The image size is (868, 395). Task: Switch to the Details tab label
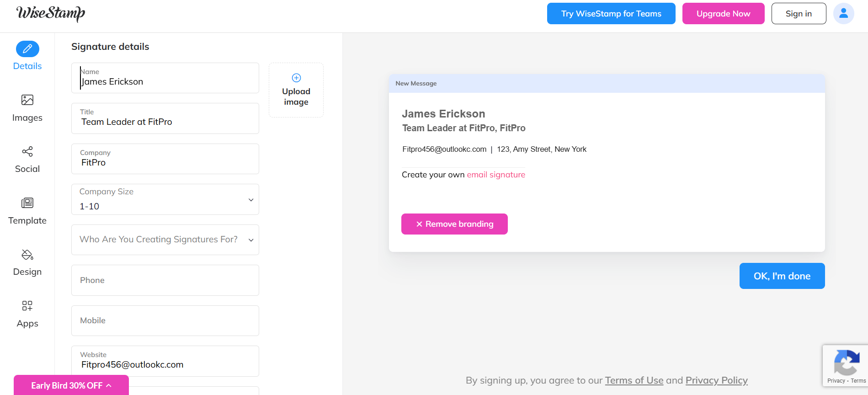point(27,66)
